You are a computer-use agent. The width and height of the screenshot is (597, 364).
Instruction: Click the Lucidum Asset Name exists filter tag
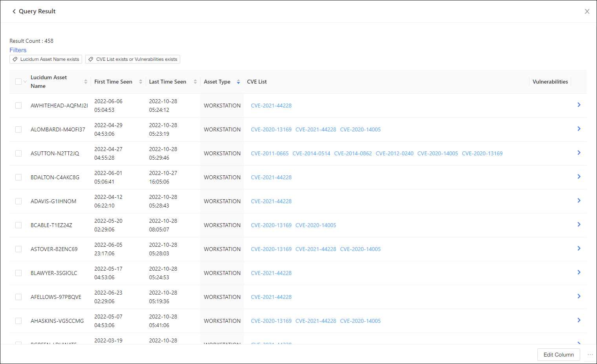[x=46, y=59]
